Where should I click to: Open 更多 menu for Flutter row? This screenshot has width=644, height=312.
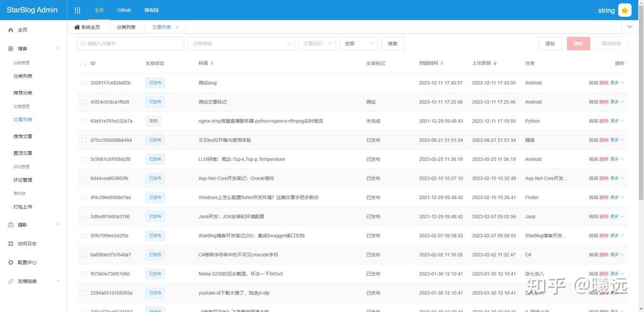(617, 197)
